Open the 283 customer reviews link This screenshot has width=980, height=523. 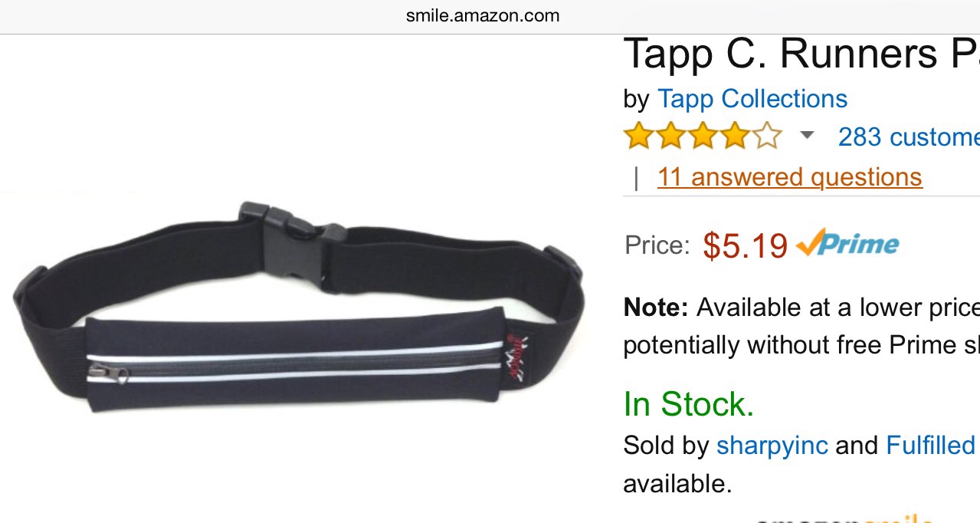[x=909, y=137]
